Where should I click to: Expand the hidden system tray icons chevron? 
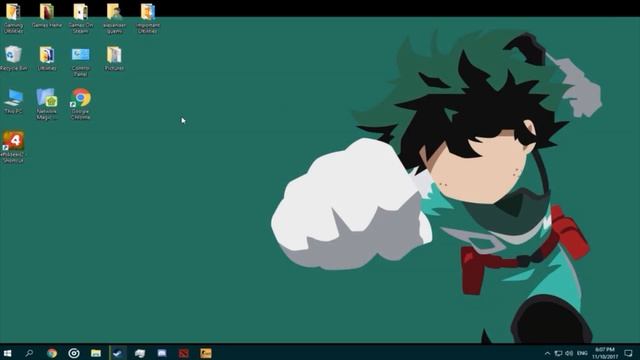click(x=547, y=353)
